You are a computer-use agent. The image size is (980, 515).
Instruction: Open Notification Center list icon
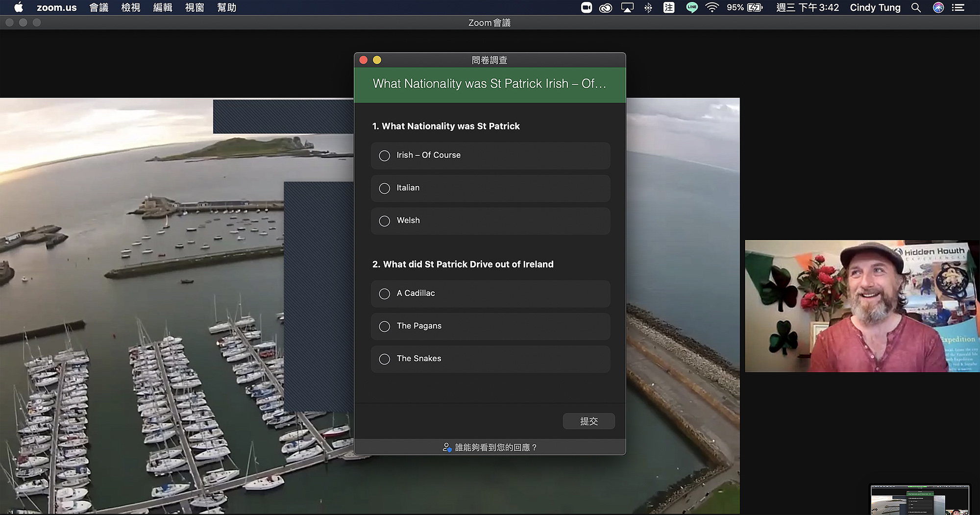click(x=958, y=7)
